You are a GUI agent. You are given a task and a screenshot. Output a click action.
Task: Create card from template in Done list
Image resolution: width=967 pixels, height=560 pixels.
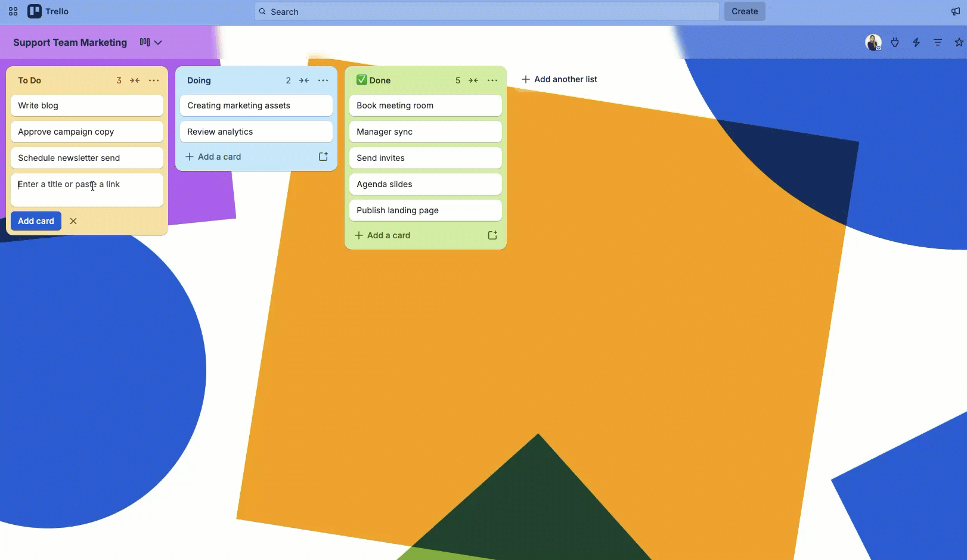pos(492,235)
